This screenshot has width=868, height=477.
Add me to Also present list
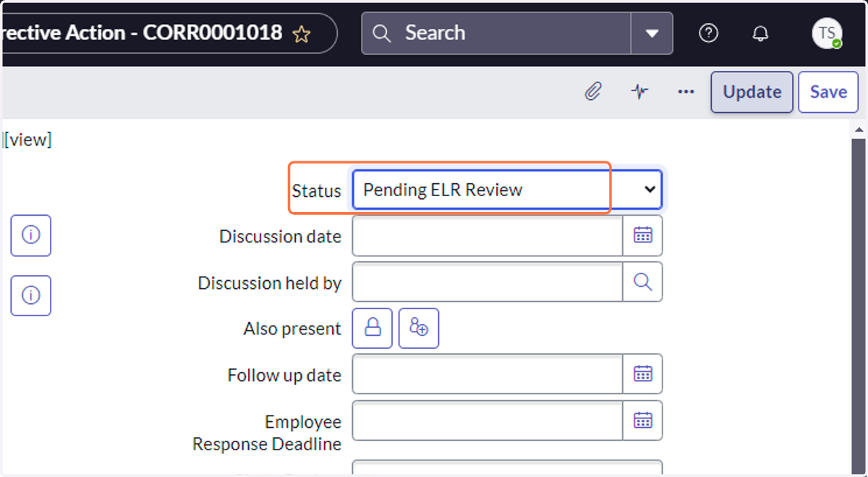tap(419, 328)
